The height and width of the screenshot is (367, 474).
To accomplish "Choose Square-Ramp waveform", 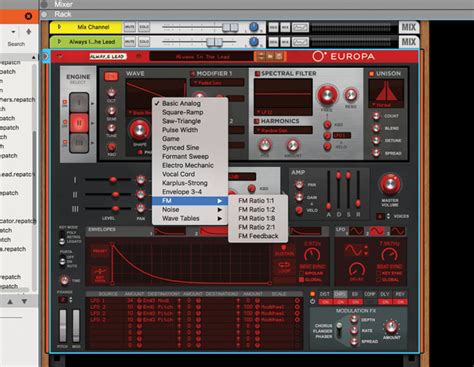I will point(190,112).
